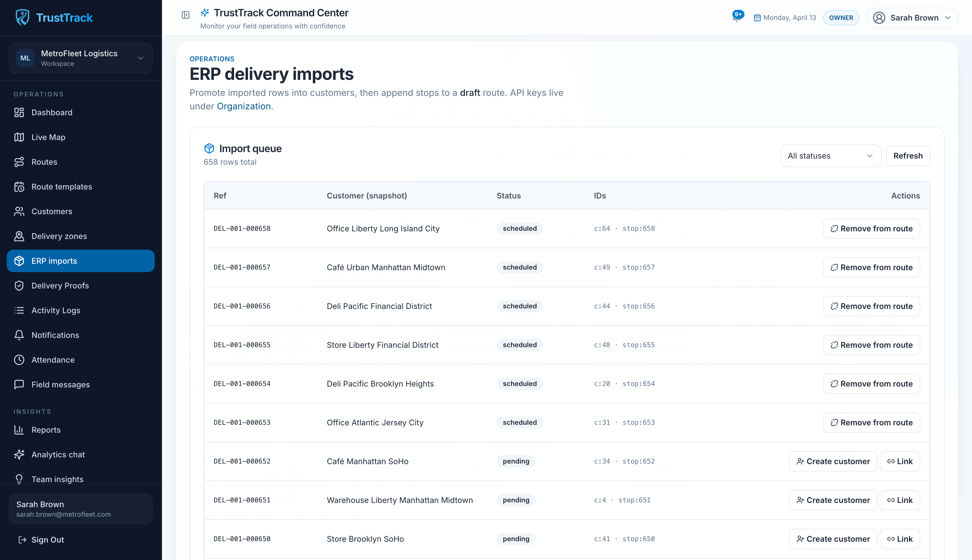Collapse the sidebar with the panel toggle icon
This screenshot has width=972, height=560.
[185, 15]
